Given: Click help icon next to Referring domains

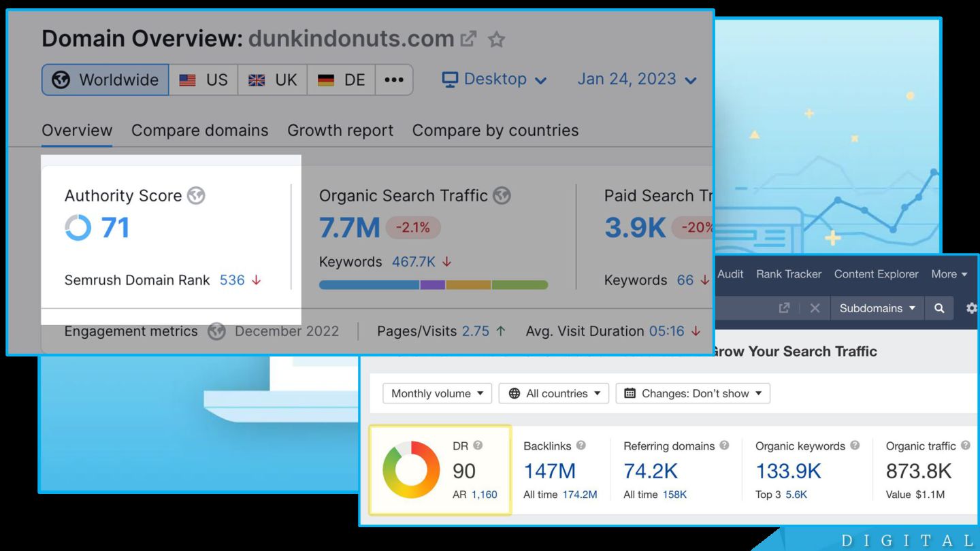Looking at the screenshot, I should 724,446.
